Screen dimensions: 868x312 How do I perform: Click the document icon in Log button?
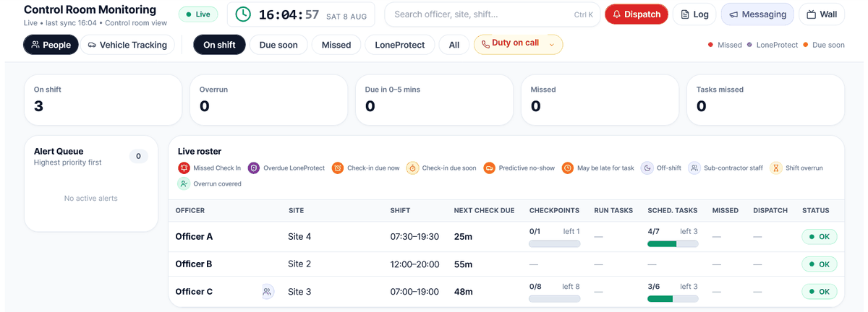tap(685, 14)
